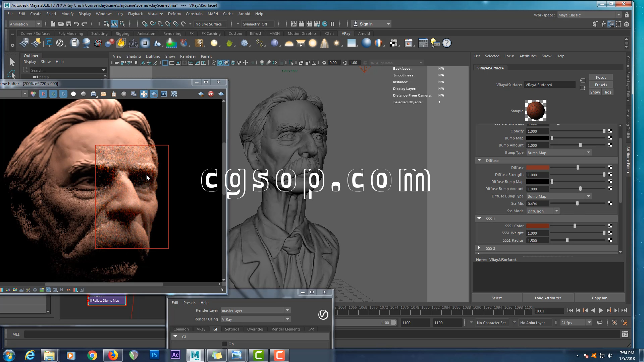Toggle Diffuse map checker button
The image size is (644, 362).
coord(610,168)
